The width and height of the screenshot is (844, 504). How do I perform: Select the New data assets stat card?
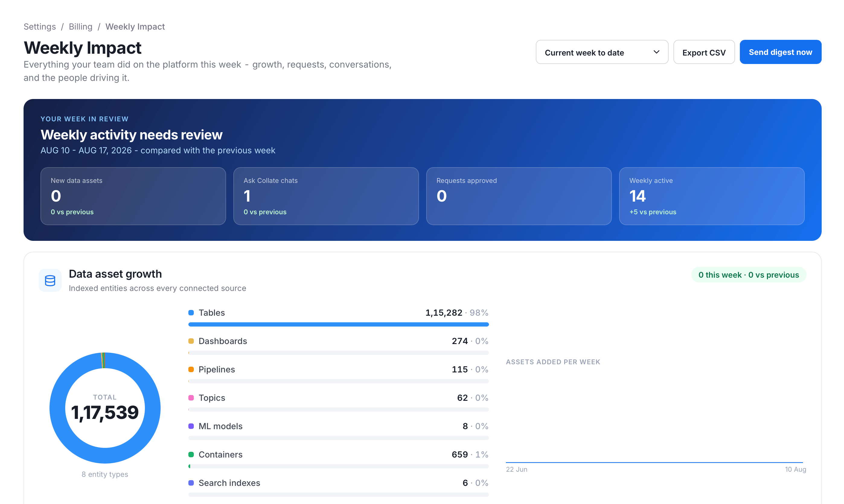[x=133, y=196]
